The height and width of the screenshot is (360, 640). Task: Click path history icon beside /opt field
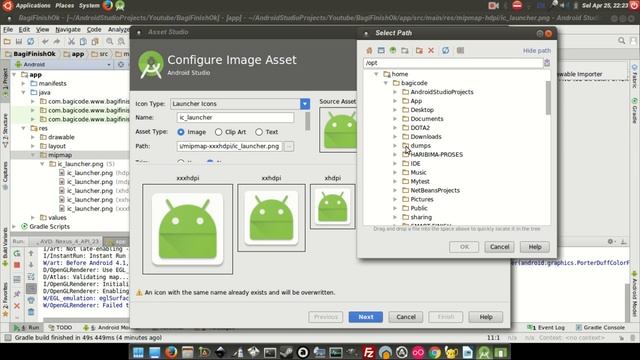(547, 63)
